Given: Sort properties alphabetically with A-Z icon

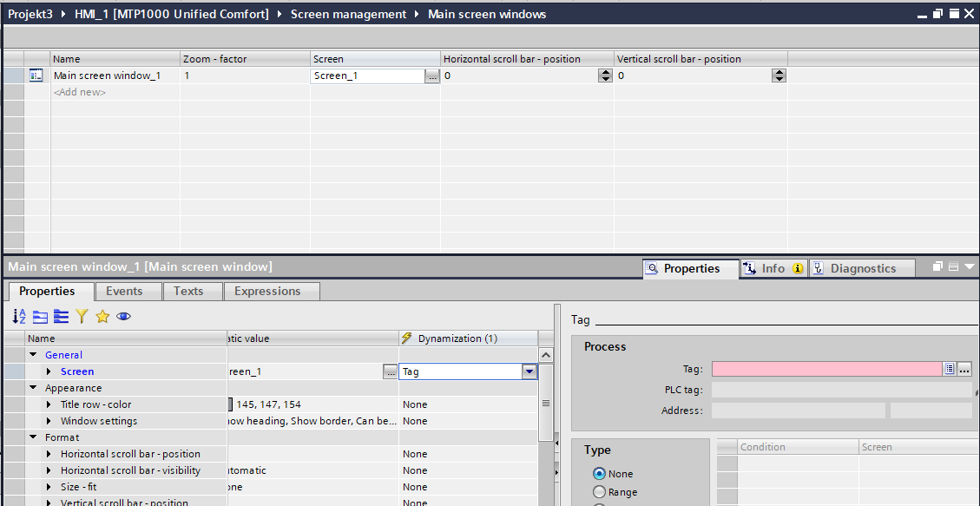Looking at the screenshot, I should [x=19, y=317].
